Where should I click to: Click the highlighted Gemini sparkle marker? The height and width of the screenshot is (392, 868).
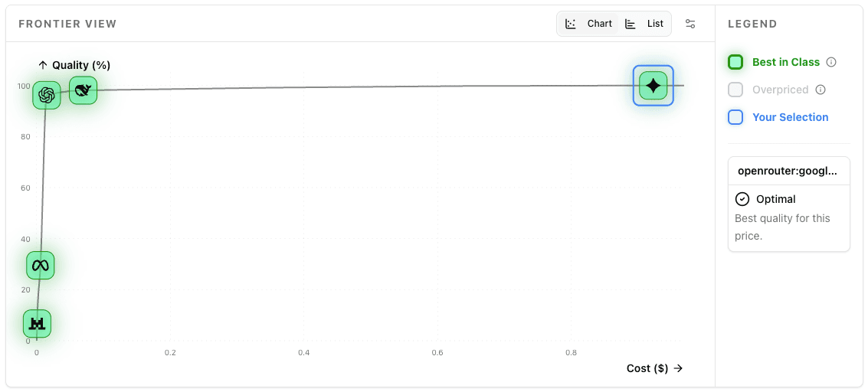653,86
